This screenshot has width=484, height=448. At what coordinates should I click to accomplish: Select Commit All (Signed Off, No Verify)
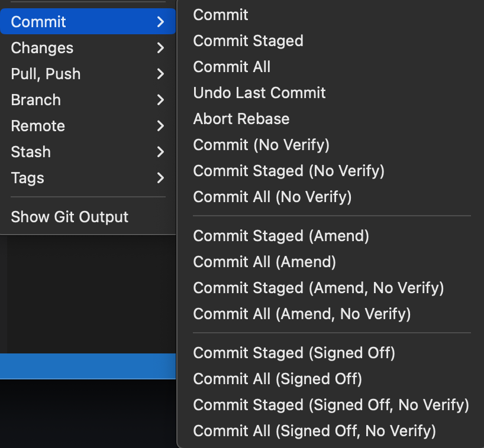pyautogui.click(x=315, y=431)
